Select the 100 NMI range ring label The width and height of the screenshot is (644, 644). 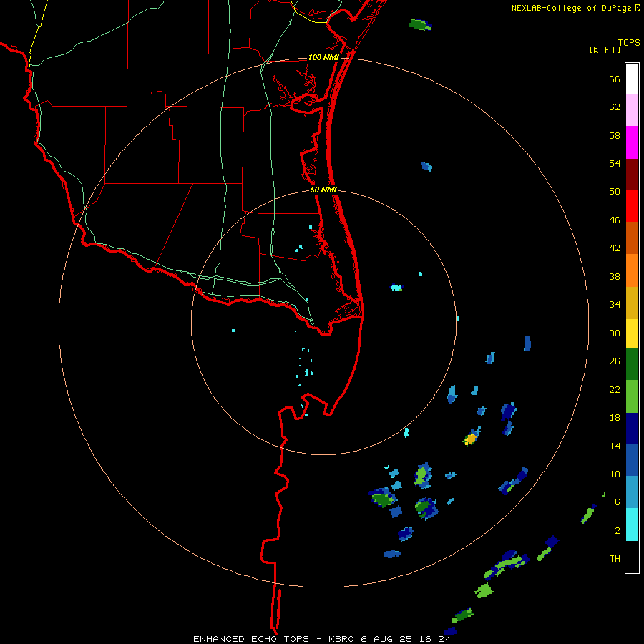[323, 57]
